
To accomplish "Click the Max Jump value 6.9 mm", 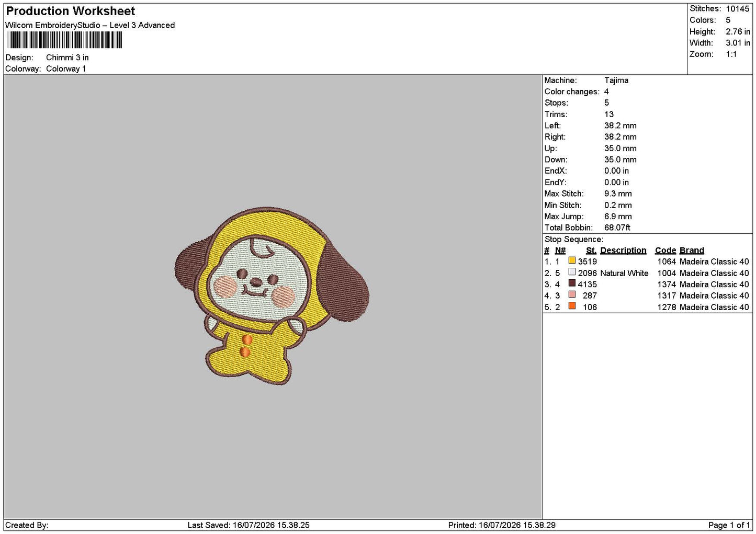I will [618, 216].
